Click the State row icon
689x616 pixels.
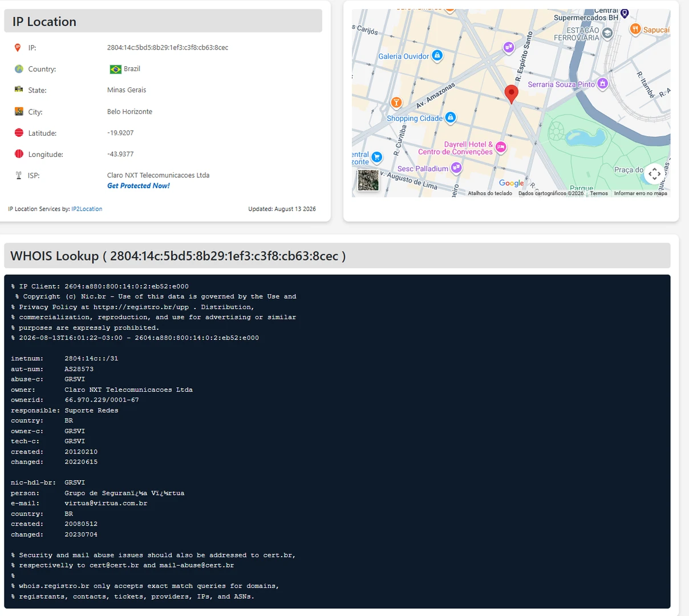(19, 90)
